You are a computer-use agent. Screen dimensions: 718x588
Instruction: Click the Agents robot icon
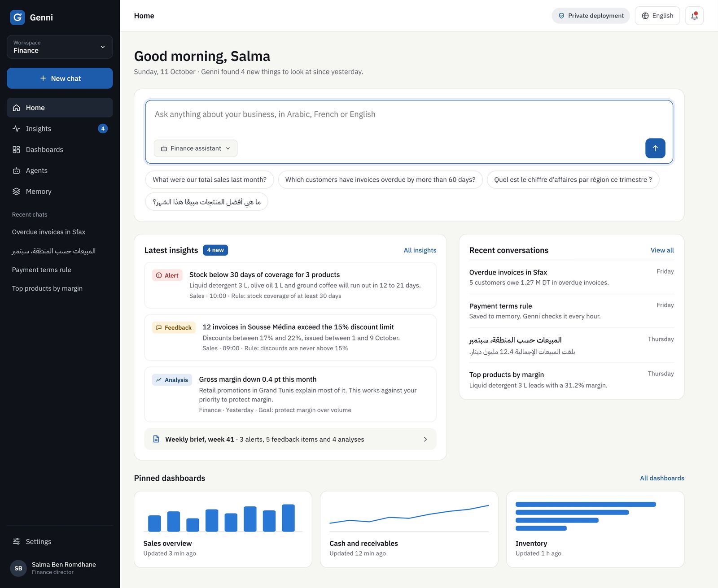click(17, 170)
